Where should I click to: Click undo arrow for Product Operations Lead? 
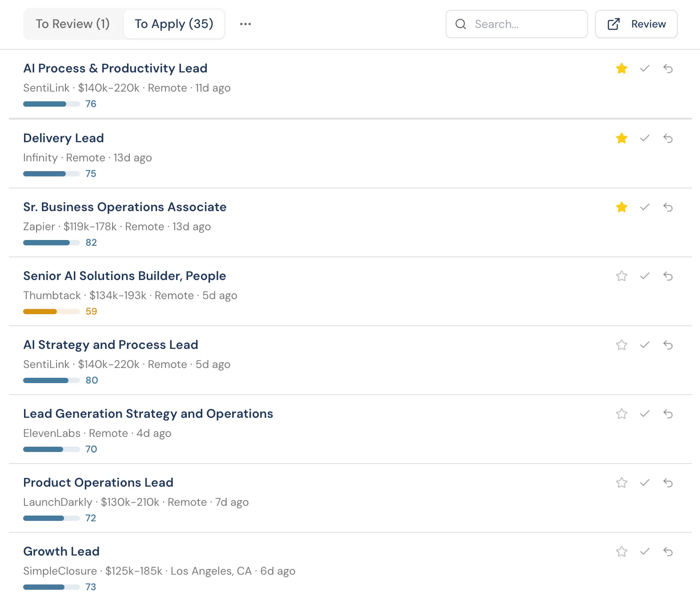coord(668,483)
